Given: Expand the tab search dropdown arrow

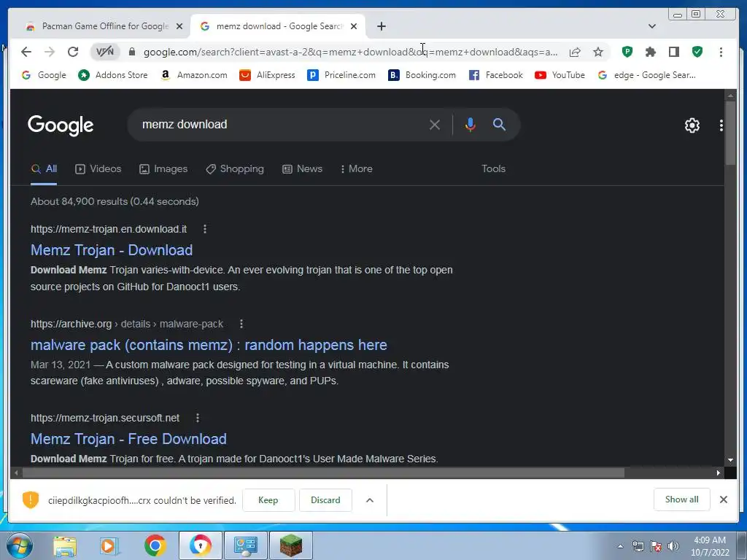Looking at the screenshot, I should [x=652, y=26].
